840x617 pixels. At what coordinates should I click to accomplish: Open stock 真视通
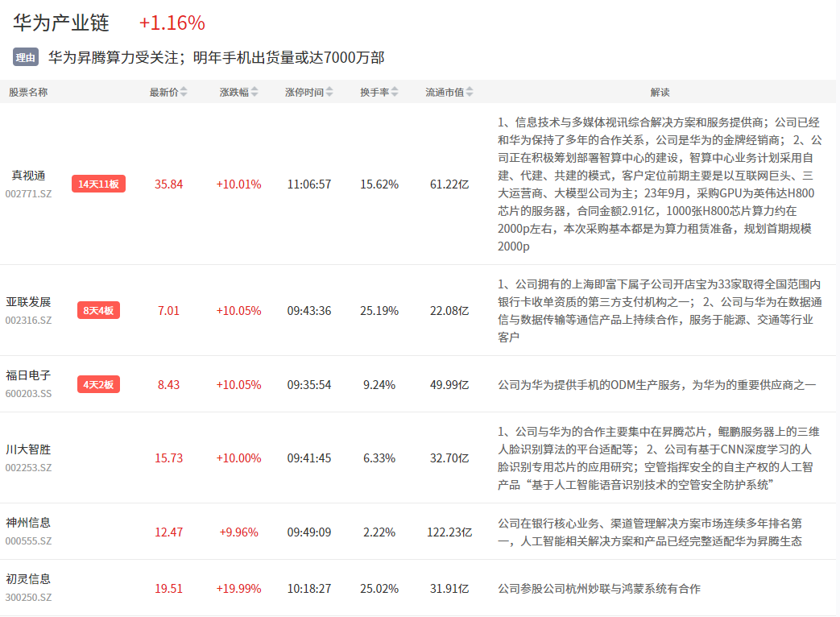28,175
